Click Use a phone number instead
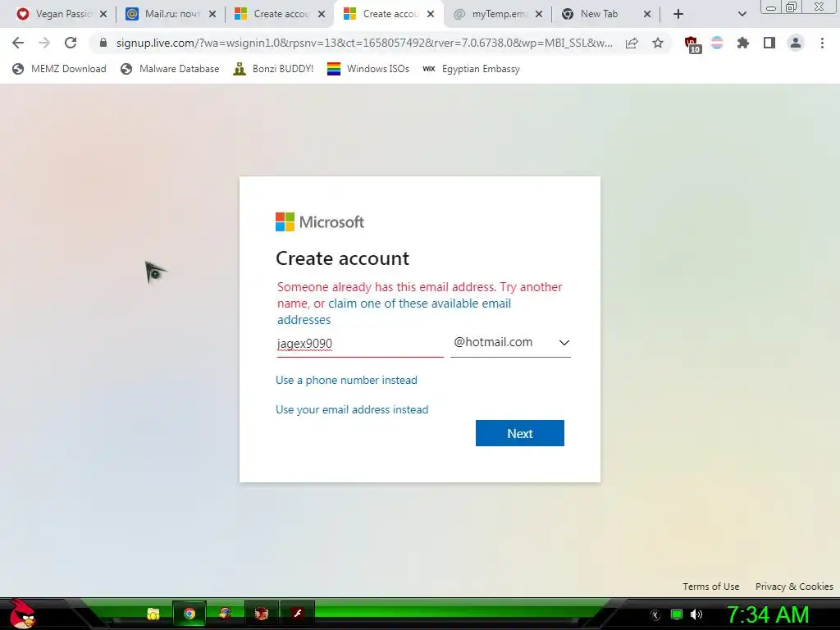Screen dimensions: 840x630 (x=346, y=380)
